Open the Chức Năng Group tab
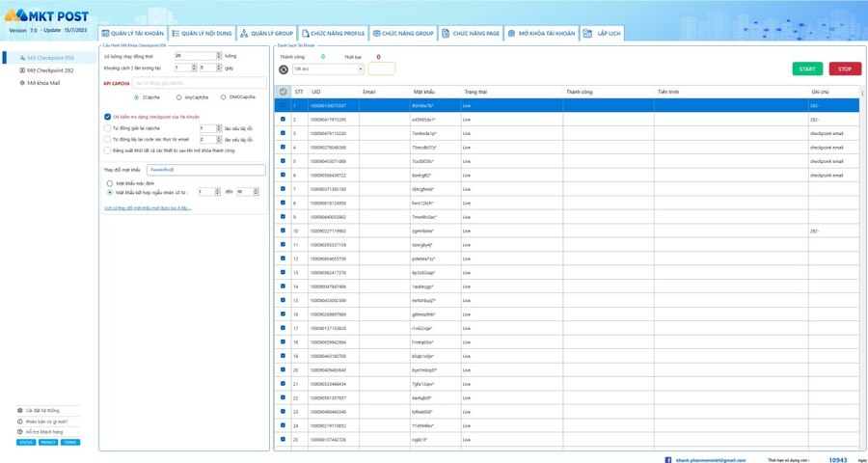Viewport: 868px width, 463px height. (x=403, y=33)
